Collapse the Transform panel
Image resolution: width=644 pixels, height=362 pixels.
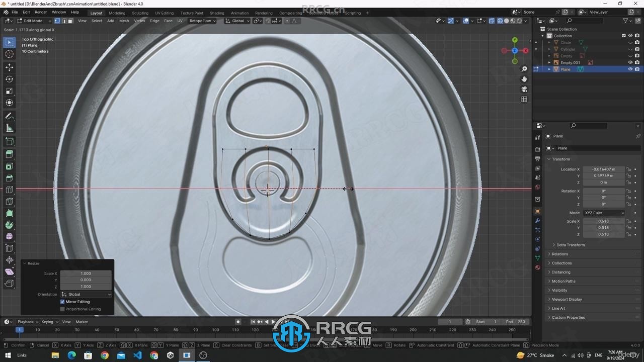coord(560,159)
